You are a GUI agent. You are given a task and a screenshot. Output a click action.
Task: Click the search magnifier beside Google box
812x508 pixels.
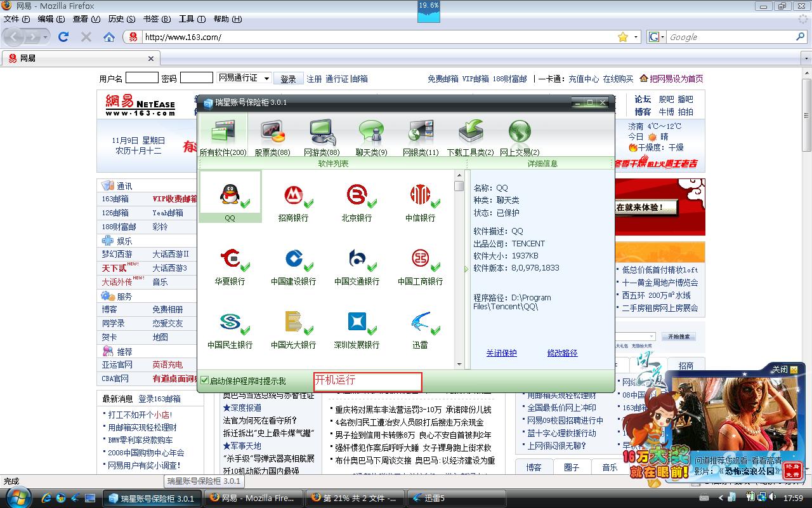(801, 37)
